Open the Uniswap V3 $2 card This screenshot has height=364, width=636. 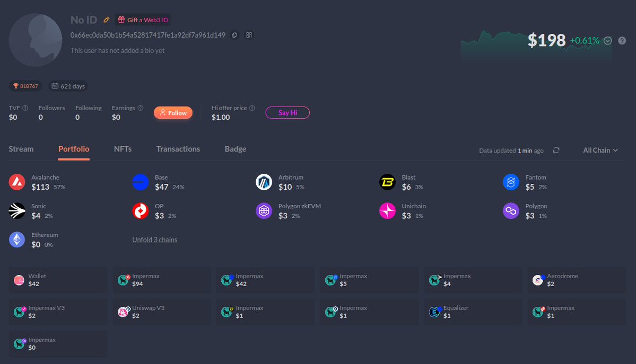pos(162,312)
